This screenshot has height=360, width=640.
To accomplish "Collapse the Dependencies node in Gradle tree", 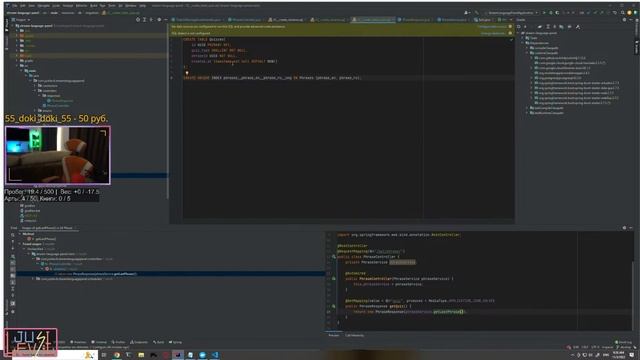I will click(x=523, y=43).
